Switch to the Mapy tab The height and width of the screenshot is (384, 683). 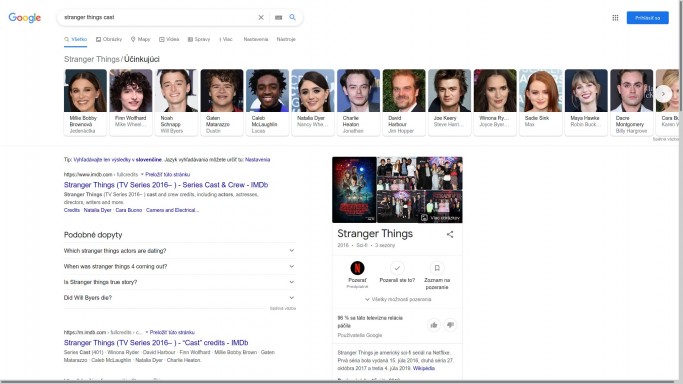coord(141,39)
